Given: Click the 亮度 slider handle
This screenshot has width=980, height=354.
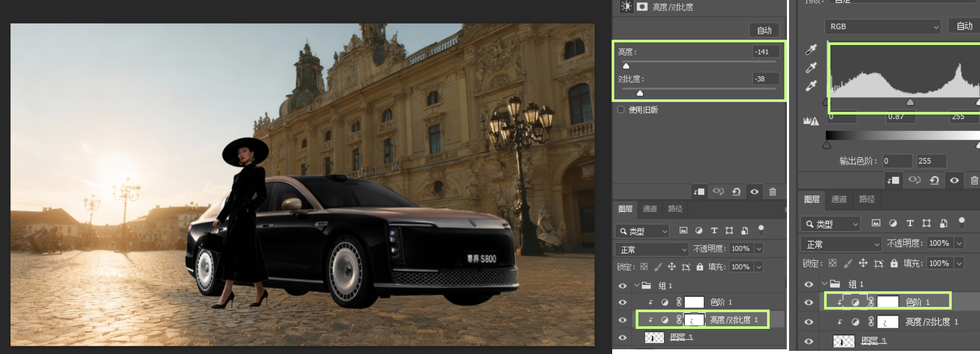Looking at the screenshot, I should click(626, 66).
